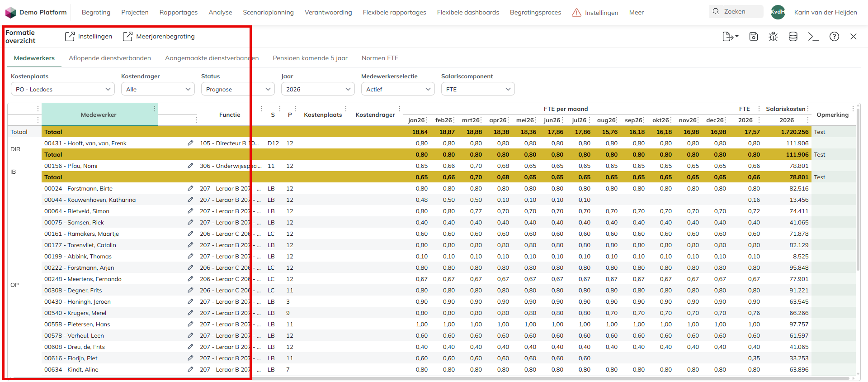Click the table's vertical scrollbar
This screenshot has height=382, width=868.
click(858, 190)
